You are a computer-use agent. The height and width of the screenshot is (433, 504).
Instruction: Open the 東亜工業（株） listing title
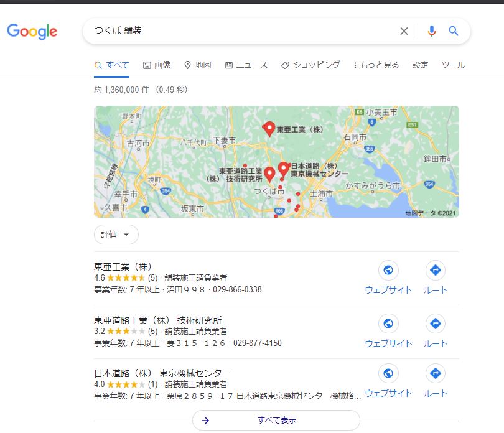pos(123,267)
